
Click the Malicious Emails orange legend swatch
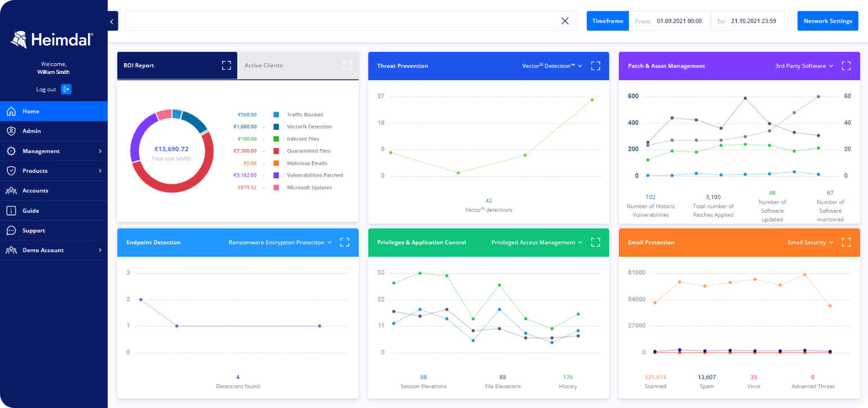click(276, 163)
